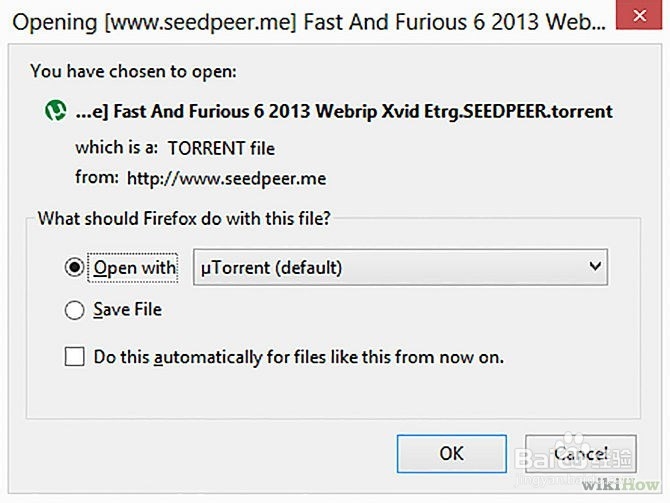
Task: Click the TORRENT file type text
Action: pyautogui.click(x=221, y=148)
